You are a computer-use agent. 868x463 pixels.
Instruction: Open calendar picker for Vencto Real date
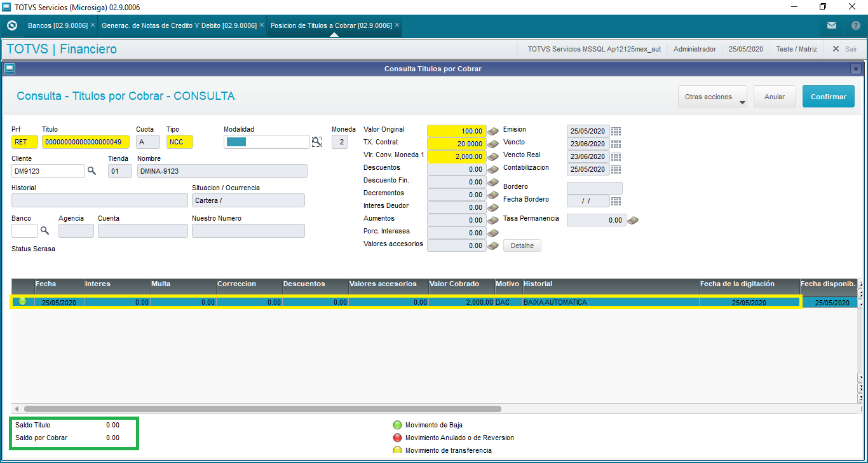(616, 156)
